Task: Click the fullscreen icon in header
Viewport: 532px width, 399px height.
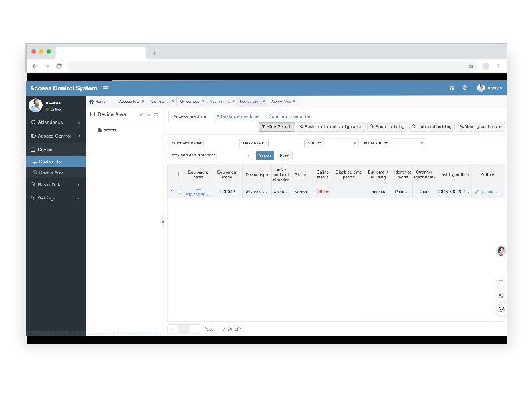Action: pos(452,88)
